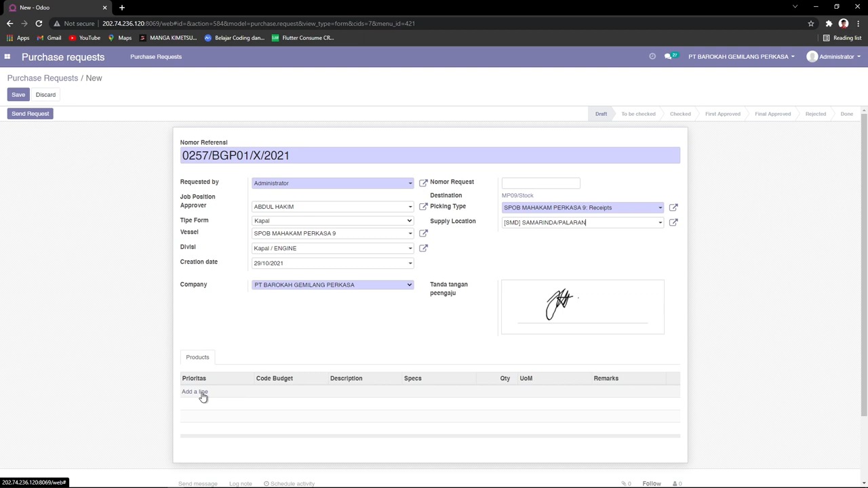Open external link for Supply Location

coord(673,222)
